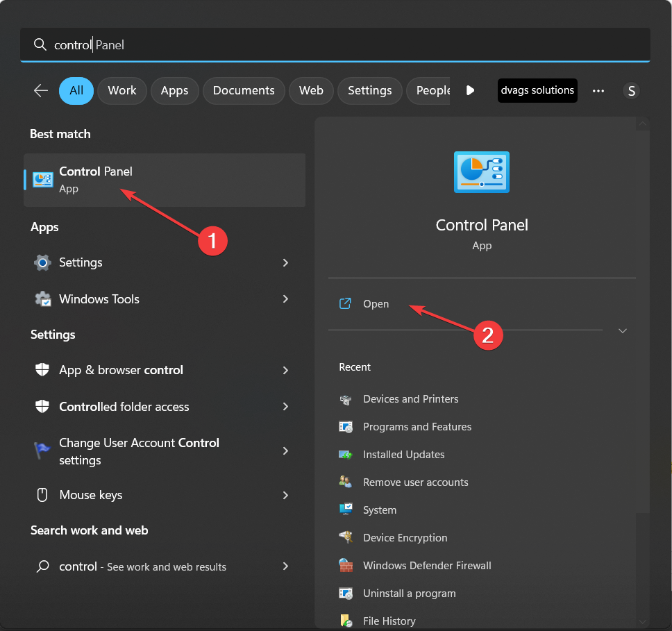Screen dimensions: 672x631
Task: Switch to the Web filter tab
Action: 311,90
